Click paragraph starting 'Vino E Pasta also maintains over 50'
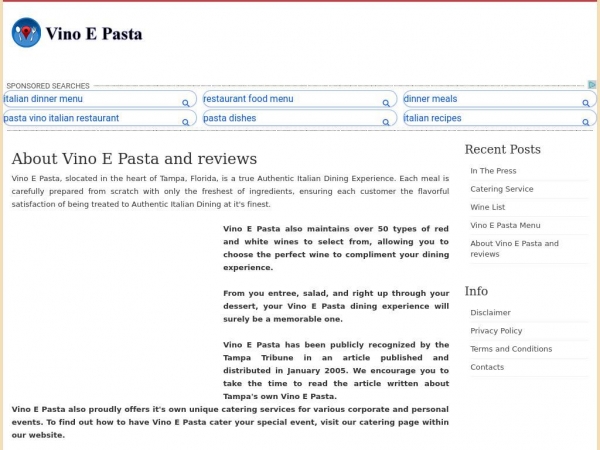600x450 pixels. tap(336, 248)
